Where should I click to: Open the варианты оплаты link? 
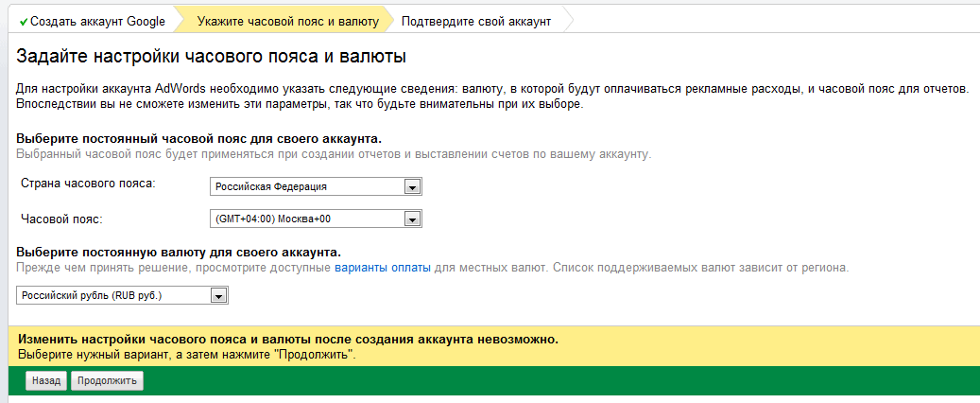tap(383, 269)
